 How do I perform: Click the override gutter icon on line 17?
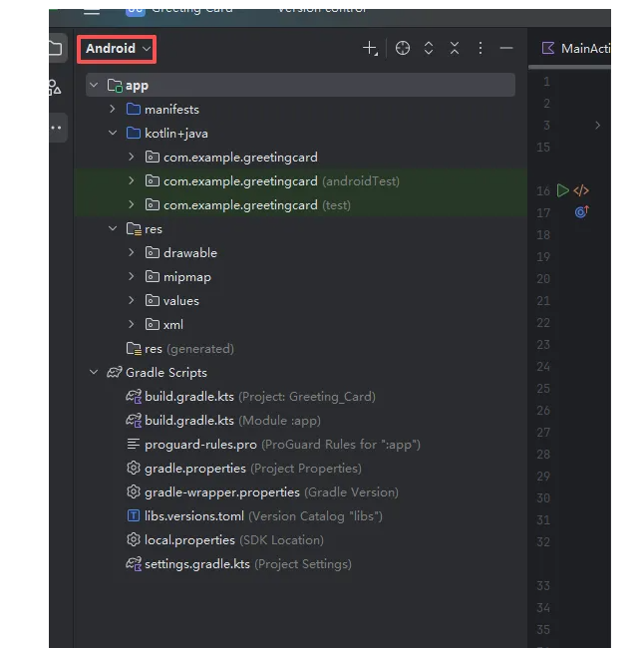[581, 212]
